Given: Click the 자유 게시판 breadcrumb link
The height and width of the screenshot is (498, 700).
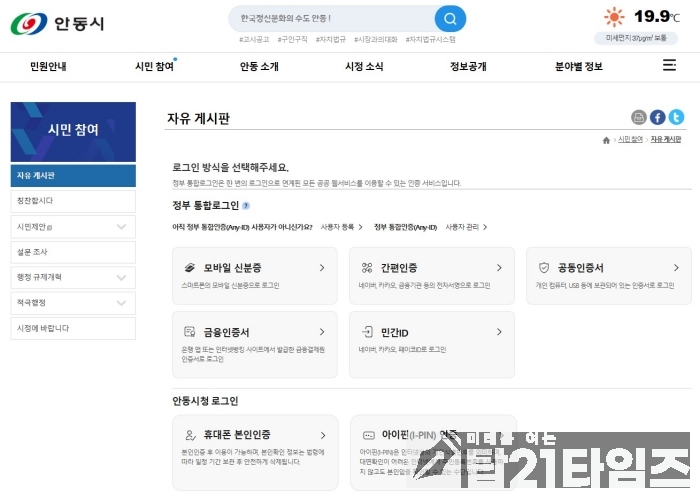Looking at the screenshot, I should pos(666,140).
